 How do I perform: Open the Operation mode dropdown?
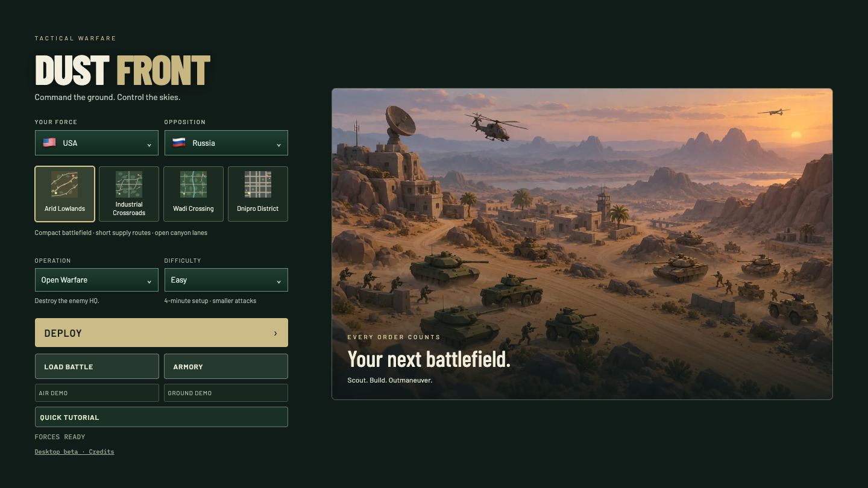click(96, 280)
